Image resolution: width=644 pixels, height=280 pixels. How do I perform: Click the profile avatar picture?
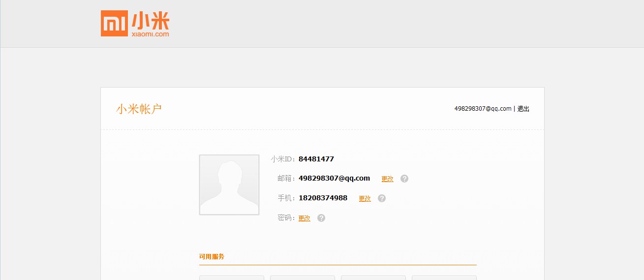click(x=229, y=185)
